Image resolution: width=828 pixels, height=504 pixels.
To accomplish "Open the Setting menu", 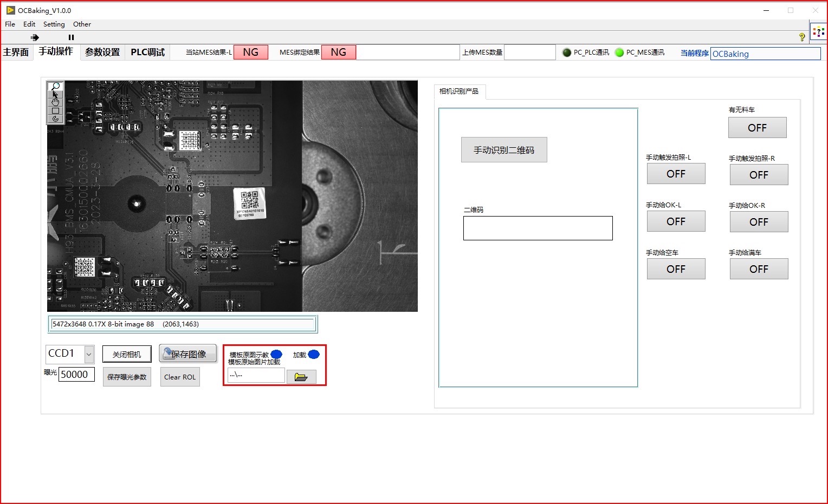I will (54, 24).
